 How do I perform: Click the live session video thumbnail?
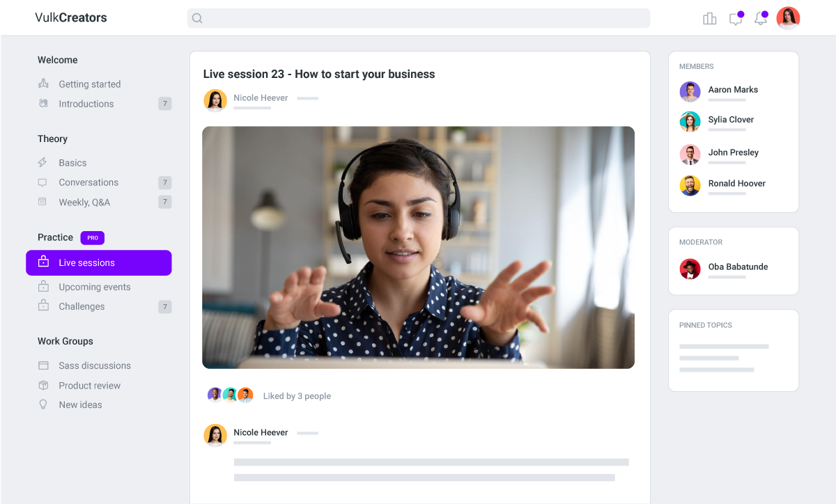(418, 247)
